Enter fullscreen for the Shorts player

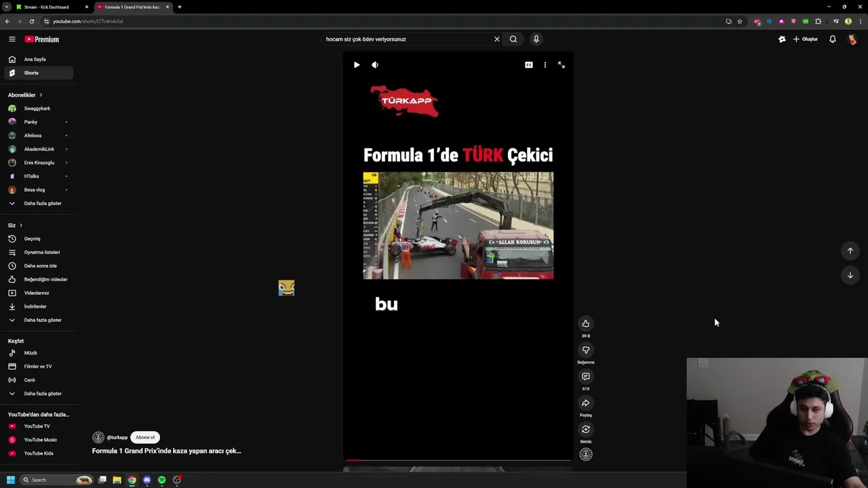point(561,65)
